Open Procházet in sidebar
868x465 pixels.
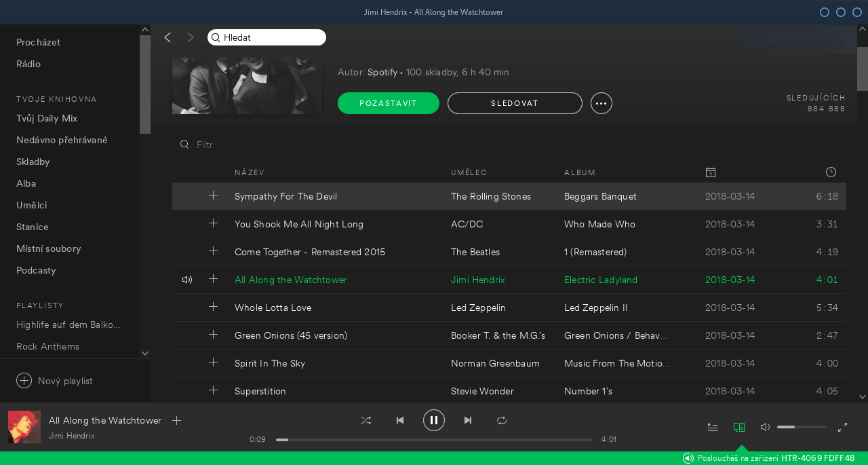(38, 42)
